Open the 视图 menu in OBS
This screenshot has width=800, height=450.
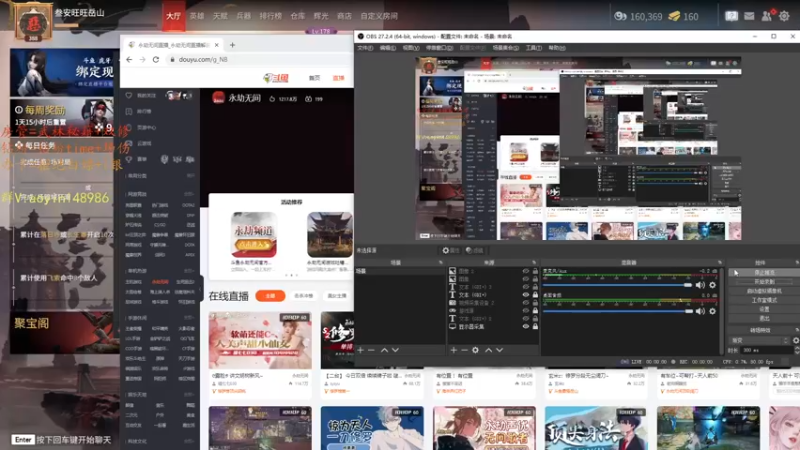411,48
